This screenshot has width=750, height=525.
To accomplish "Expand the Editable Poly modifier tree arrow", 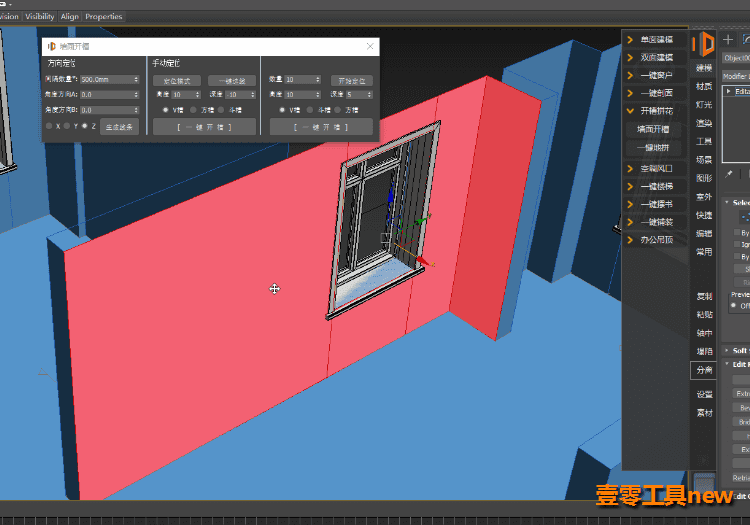I will 728,91.
